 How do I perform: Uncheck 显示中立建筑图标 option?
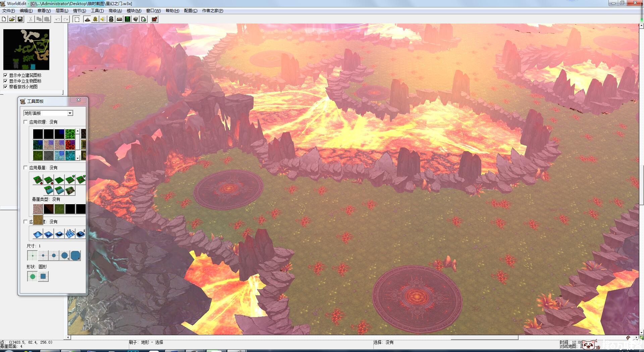point(5,75)
